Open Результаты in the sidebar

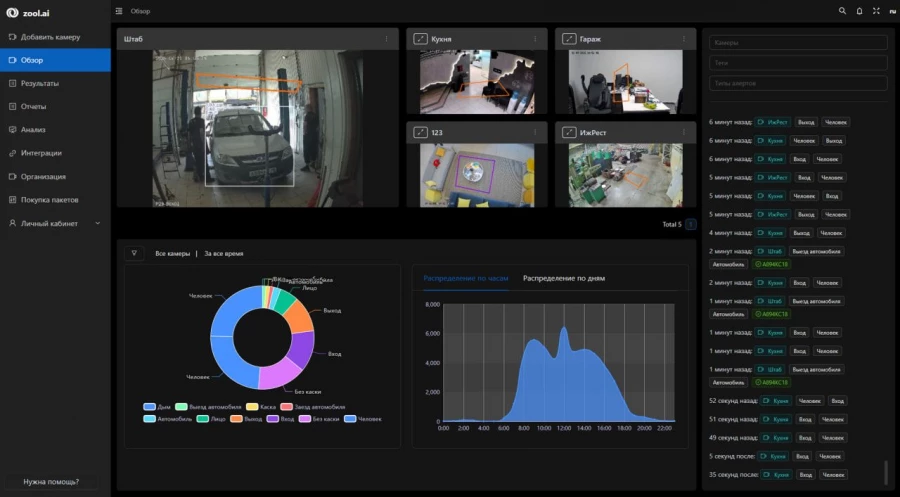click(x=40, y=83)
